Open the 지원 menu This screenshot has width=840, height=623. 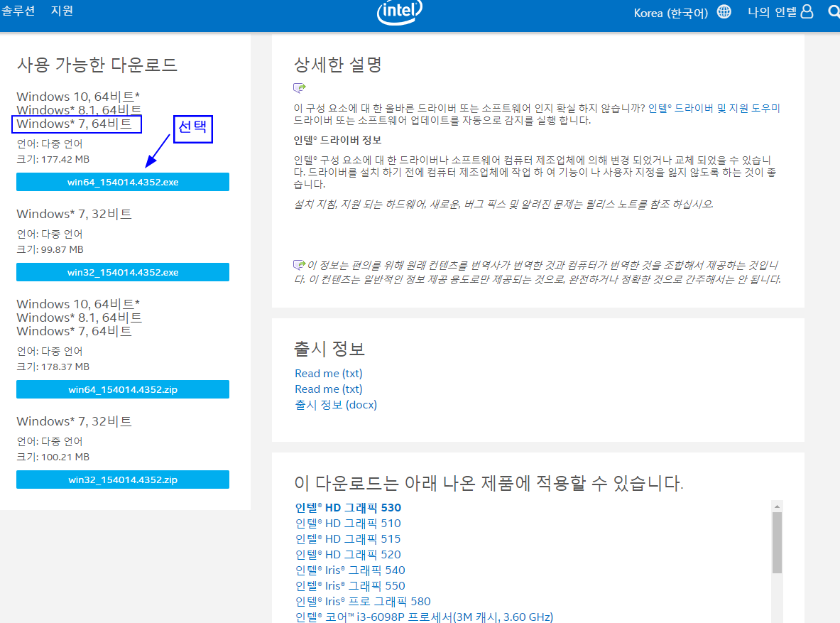(62, 11)
